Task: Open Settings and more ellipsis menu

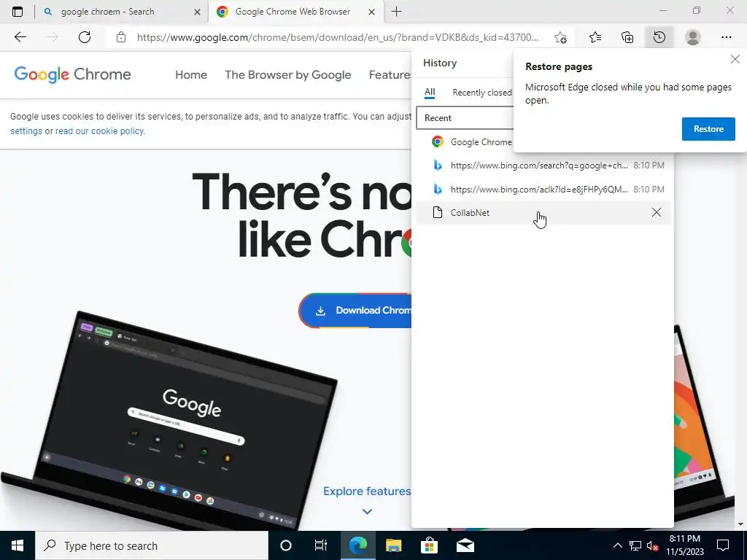Action: click(x=726, y=37)
